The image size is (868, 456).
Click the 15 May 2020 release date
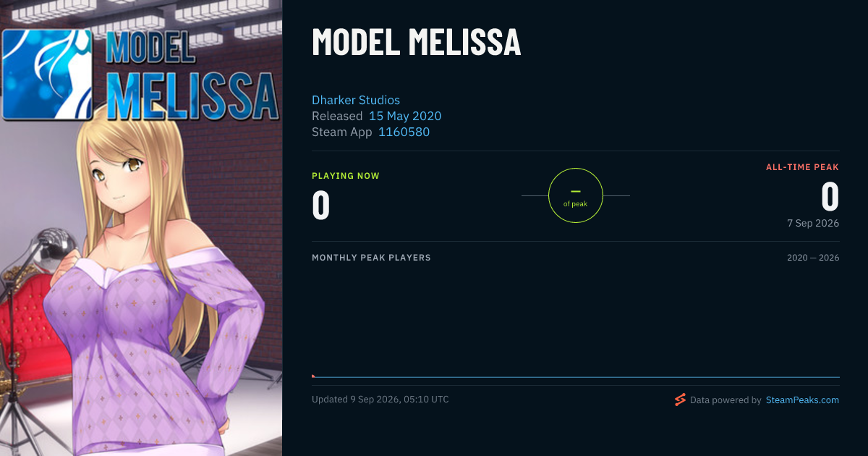click(x=405, y=116)
